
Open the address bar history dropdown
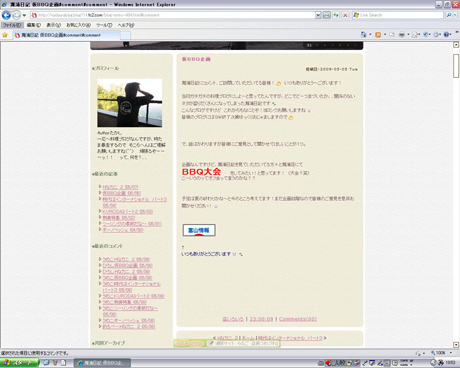[318, 15]
